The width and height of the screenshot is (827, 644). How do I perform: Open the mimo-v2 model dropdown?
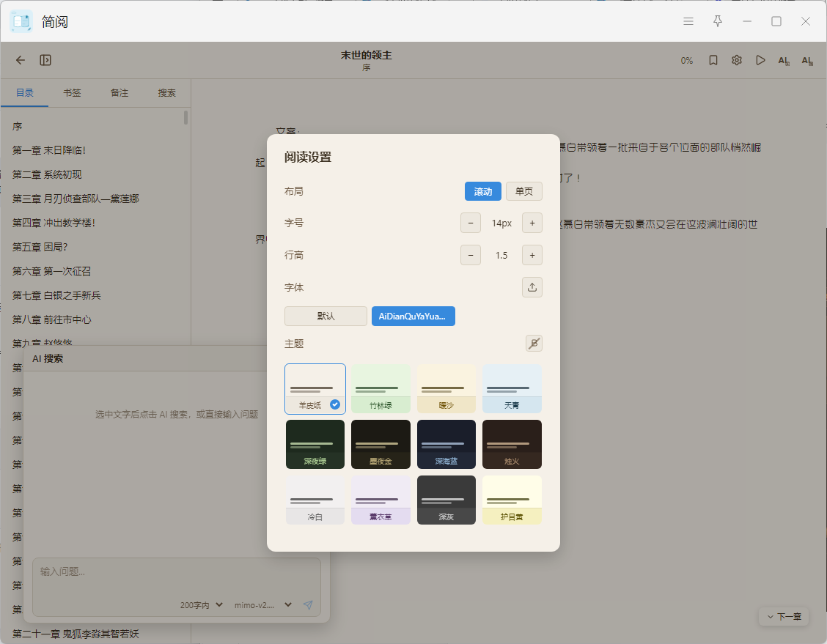click(263, 605)
